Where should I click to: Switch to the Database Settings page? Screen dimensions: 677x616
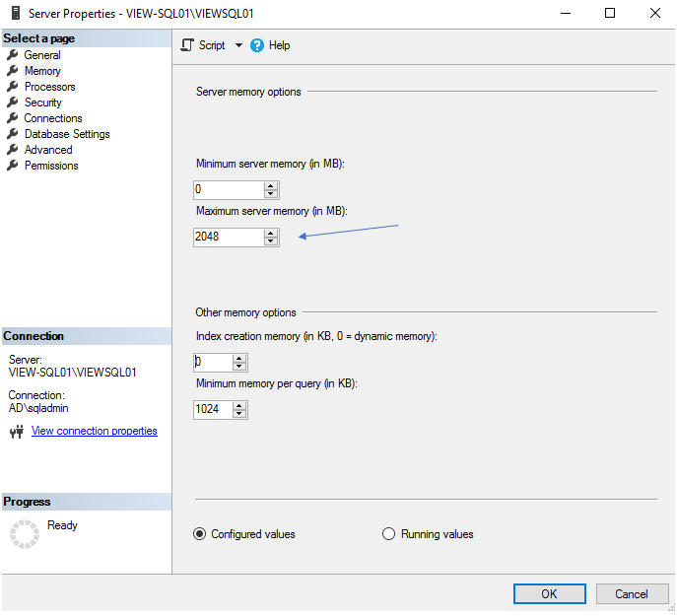[x=67, y=134]
